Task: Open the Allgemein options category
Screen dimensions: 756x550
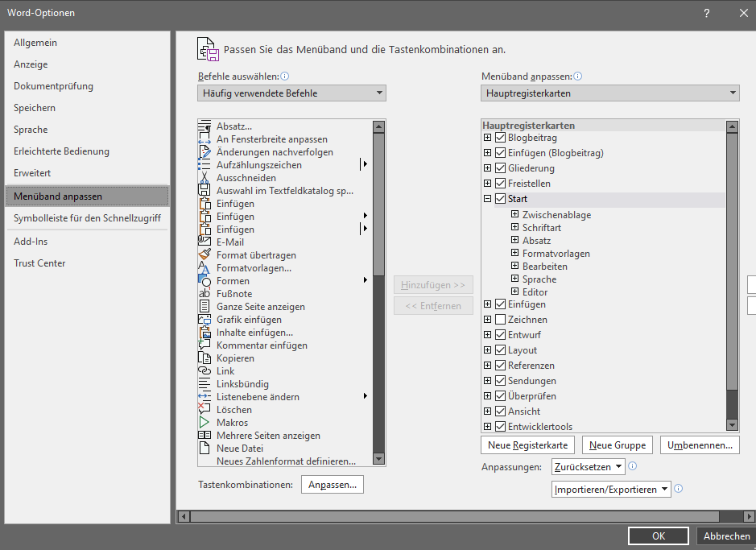Action: (x=87, y=43)
